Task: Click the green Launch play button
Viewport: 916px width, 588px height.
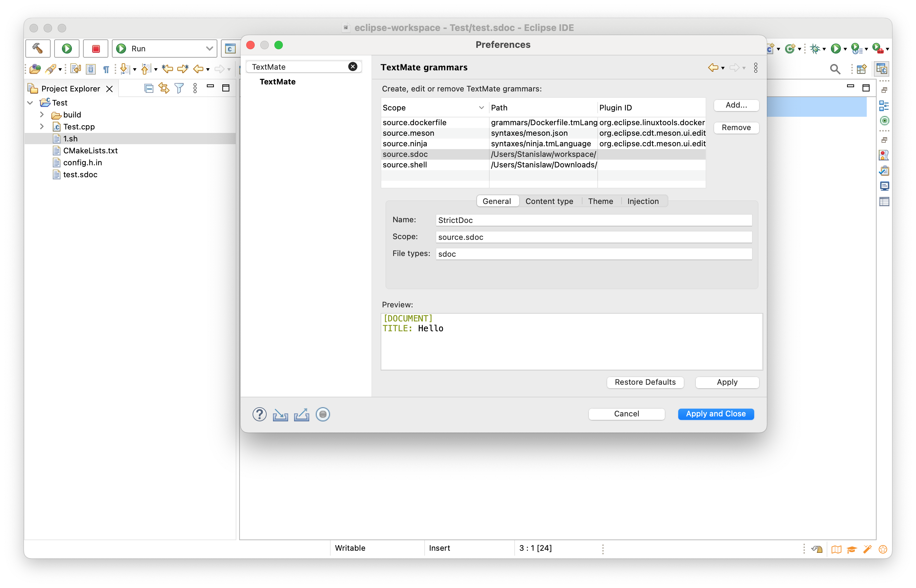Action: pyautogui.click(x=67, y=49)
